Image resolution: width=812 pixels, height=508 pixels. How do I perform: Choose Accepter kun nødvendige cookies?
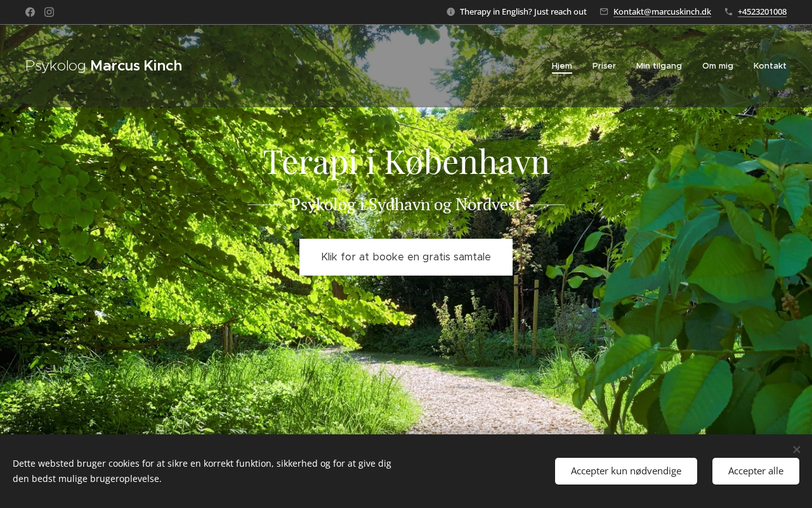pos(626,471)
